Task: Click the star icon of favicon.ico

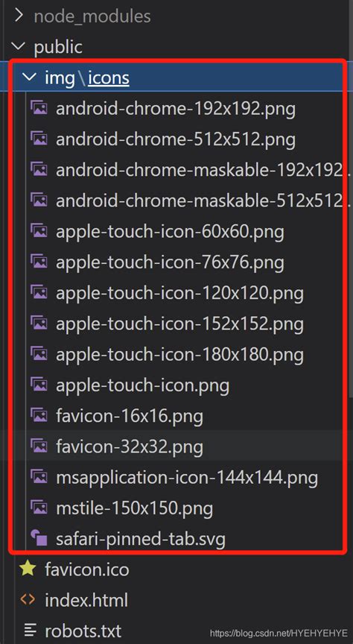Action: pyautogui.click(x=28, y=569)
